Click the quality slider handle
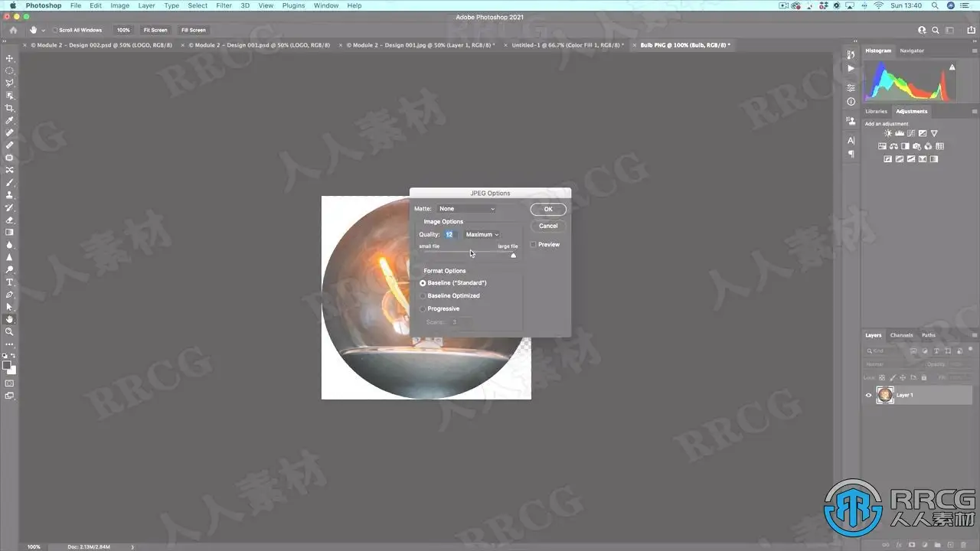 (513, 256)
